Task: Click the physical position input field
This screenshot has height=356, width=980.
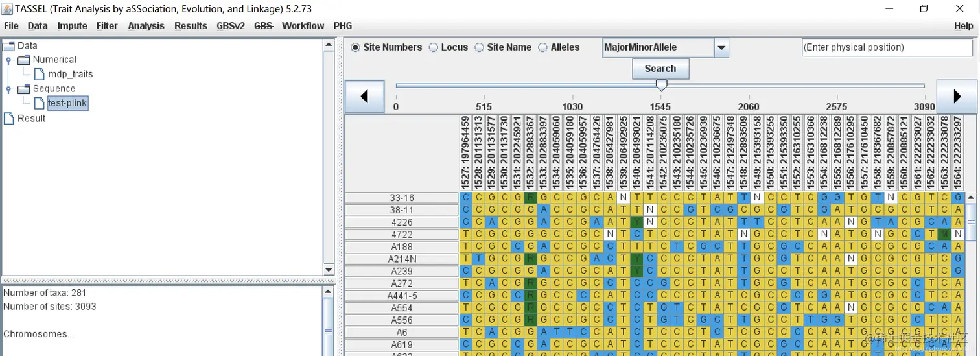Action: (x=887, y=47)
